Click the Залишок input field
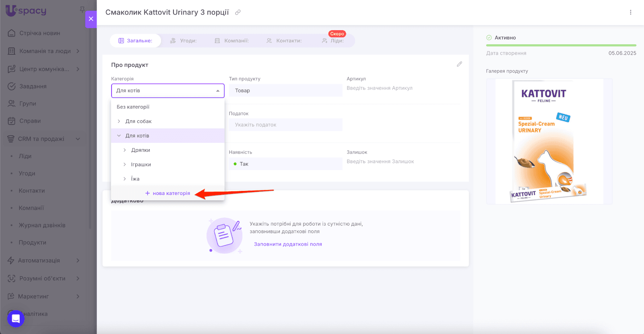Image resolution: width=644 pixels, height=334 pixels. point(403,162)
